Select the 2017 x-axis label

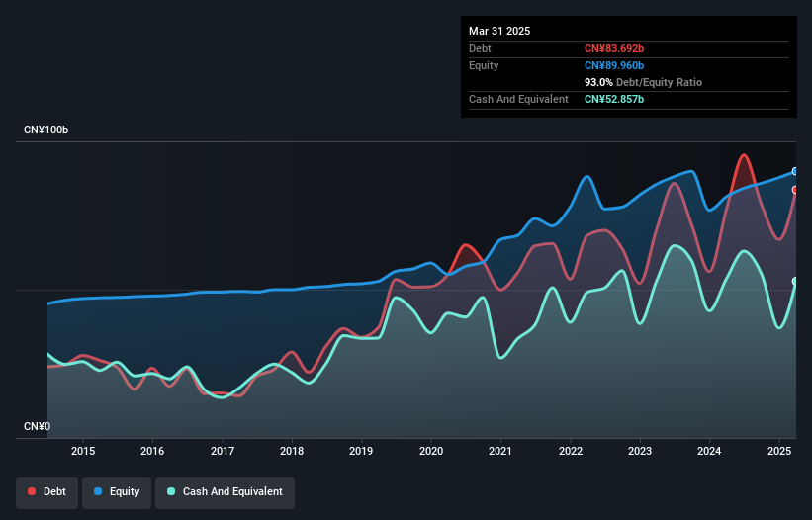click(223, 451)
